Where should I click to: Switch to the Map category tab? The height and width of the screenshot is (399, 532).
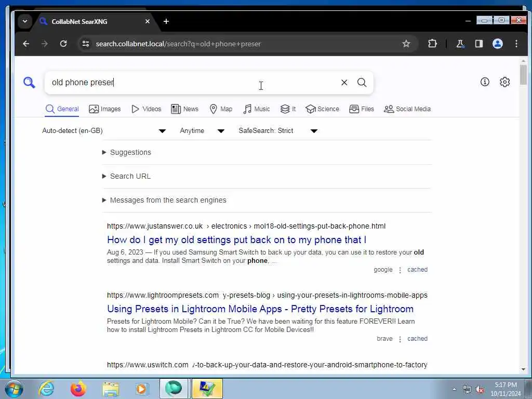click(x=221, y=109)
